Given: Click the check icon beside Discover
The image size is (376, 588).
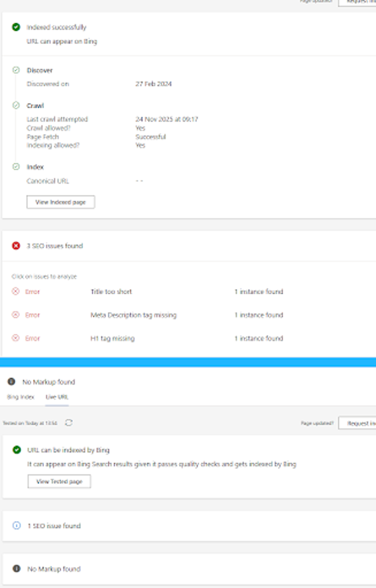Looking at the screenshot, I should point(16,70).
